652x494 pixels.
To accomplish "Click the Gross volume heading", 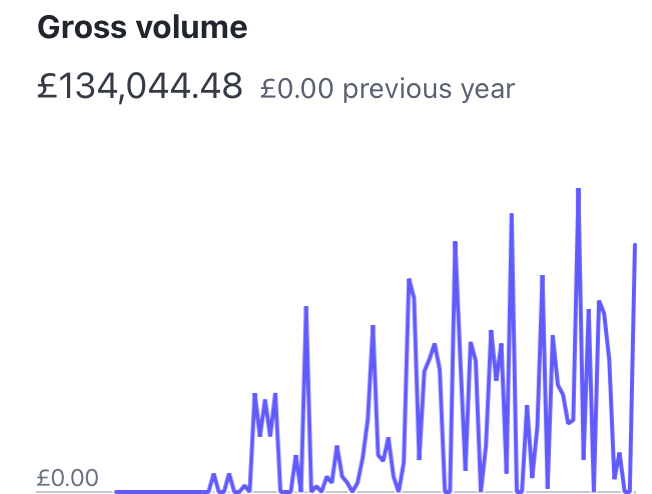I will click(142, 28).
